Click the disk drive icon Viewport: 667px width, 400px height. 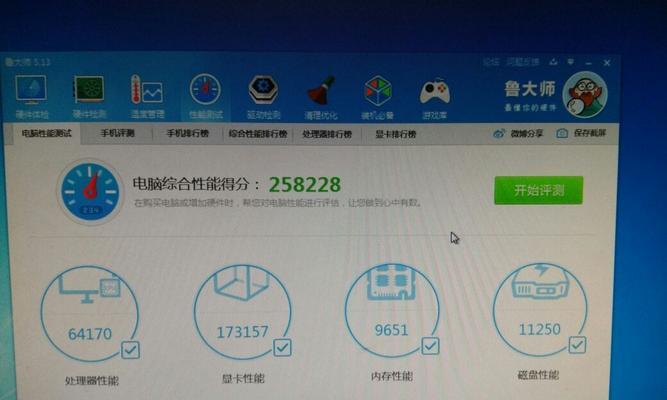[x=540, y=282]
